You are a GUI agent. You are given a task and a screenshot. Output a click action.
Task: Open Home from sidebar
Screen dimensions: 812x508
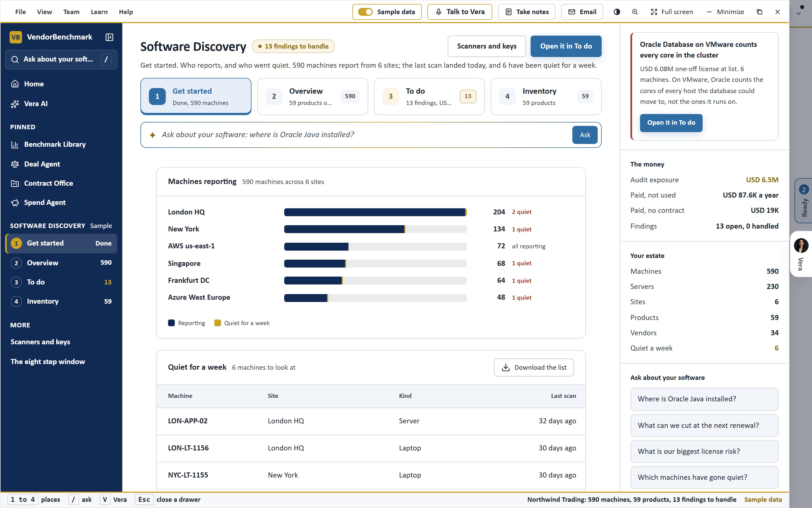tap(61, 84)
